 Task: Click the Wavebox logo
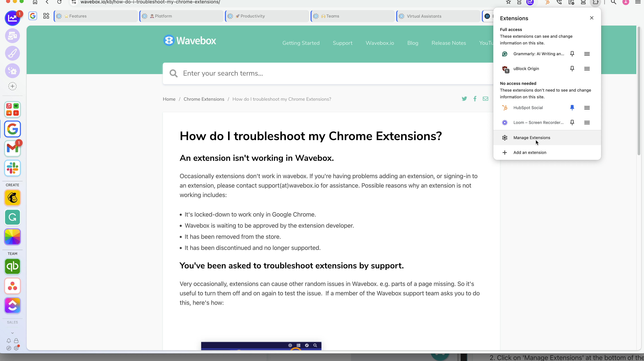pos(189,40)
